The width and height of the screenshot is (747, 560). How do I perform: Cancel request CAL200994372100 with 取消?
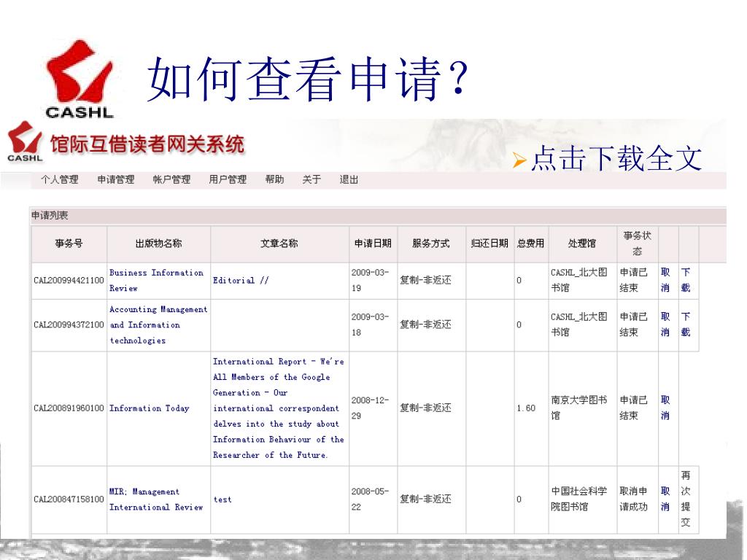(x=665, y=324)
